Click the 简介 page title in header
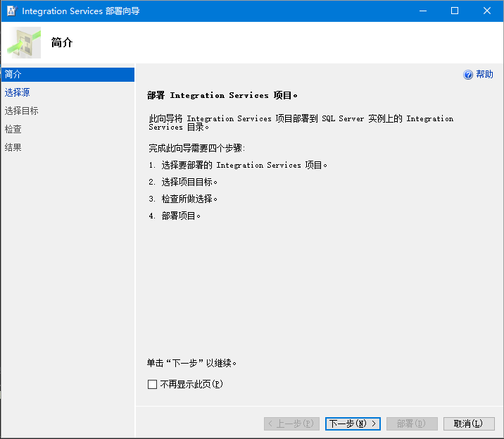Screen dimensions: 504x439 click(62, 42)
